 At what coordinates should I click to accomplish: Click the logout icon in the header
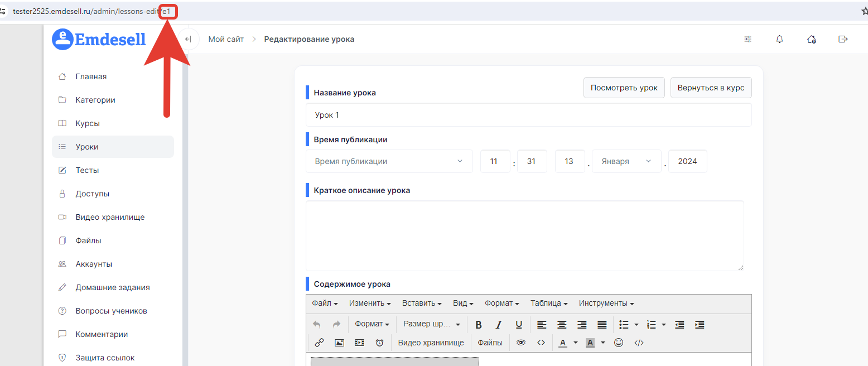(843, 39)
